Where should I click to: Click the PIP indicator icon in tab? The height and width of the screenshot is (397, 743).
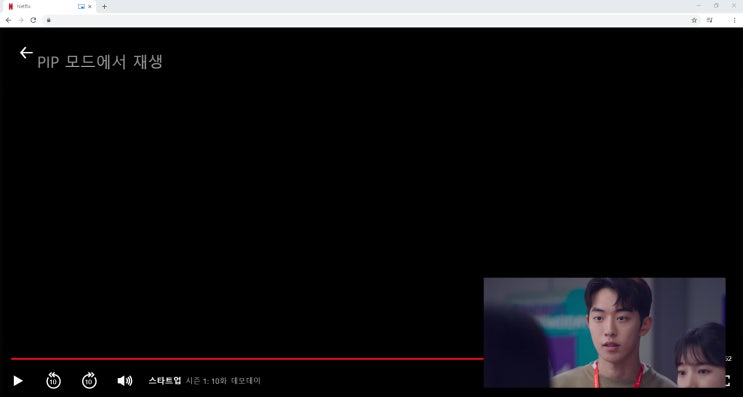81,7
